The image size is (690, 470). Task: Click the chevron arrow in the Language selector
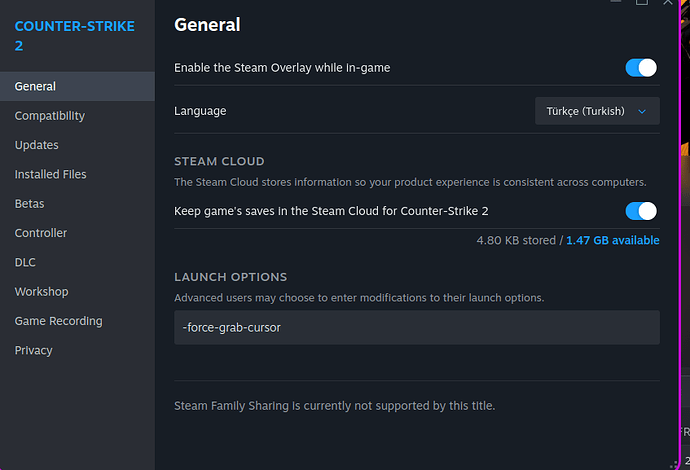tap(642, 111)
